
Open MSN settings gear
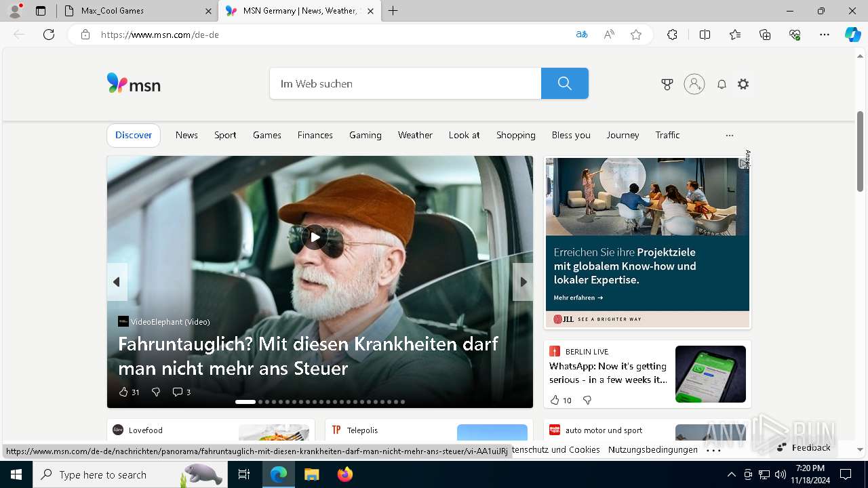click(743, 84)
